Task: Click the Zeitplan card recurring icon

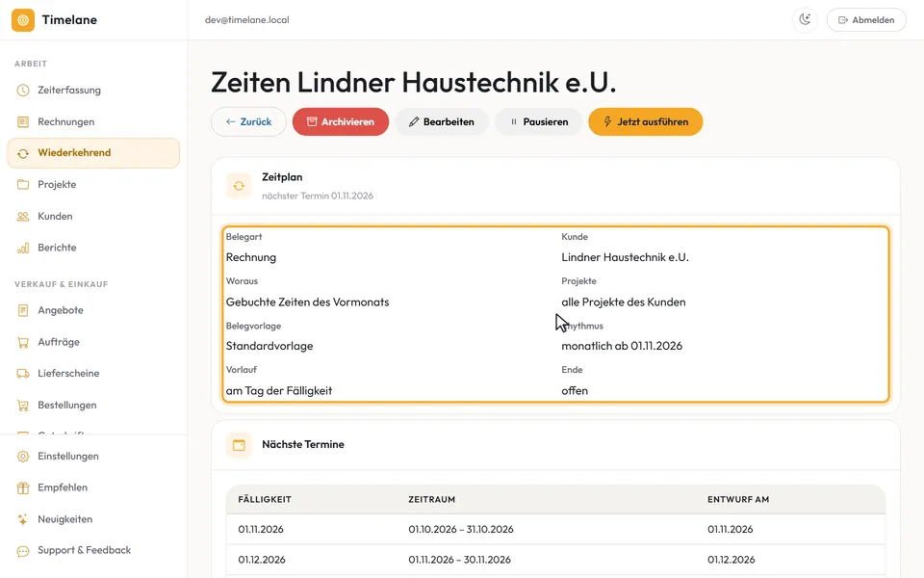Action: [239, 186]
